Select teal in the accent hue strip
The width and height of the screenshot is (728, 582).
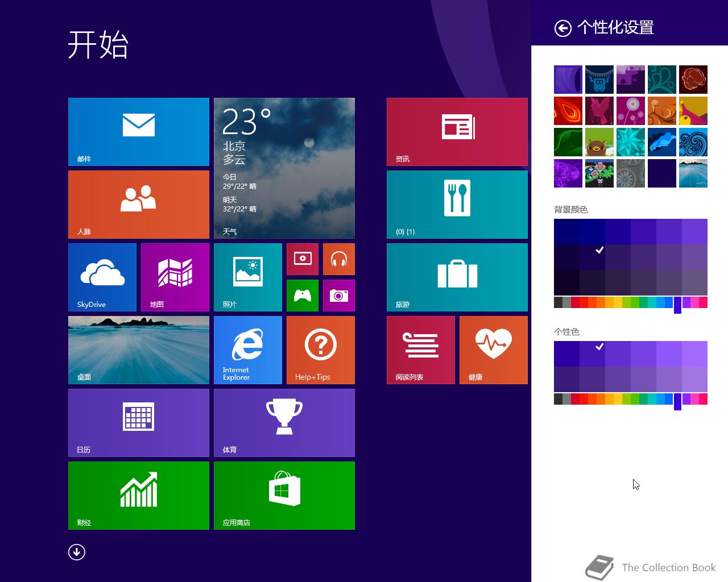[652, 399]
